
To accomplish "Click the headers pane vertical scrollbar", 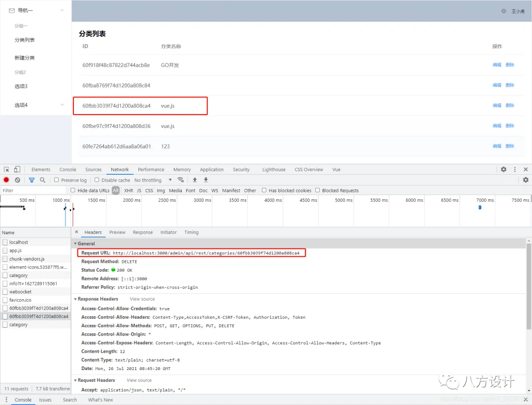I will coord(529,285).
